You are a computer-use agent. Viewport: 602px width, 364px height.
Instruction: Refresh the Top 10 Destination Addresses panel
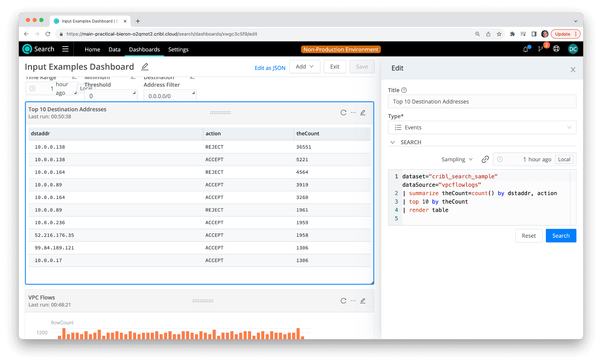[343, 113]
